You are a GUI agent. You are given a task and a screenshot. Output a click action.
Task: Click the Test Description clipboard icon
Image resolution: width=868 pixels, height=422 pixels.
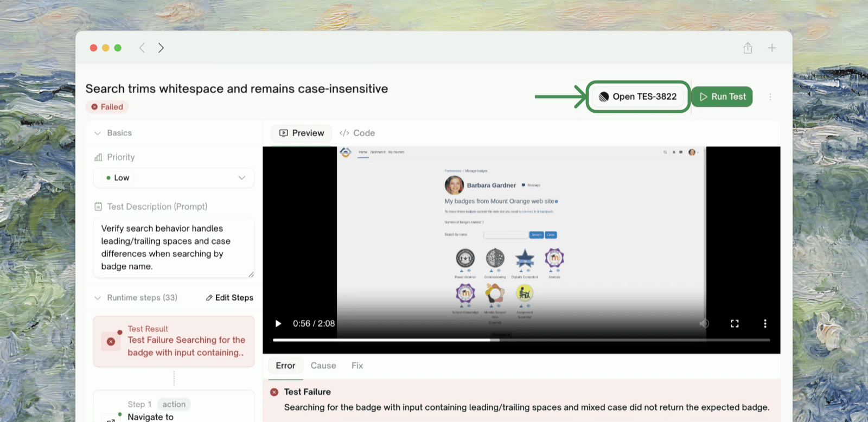pos(98,207)
